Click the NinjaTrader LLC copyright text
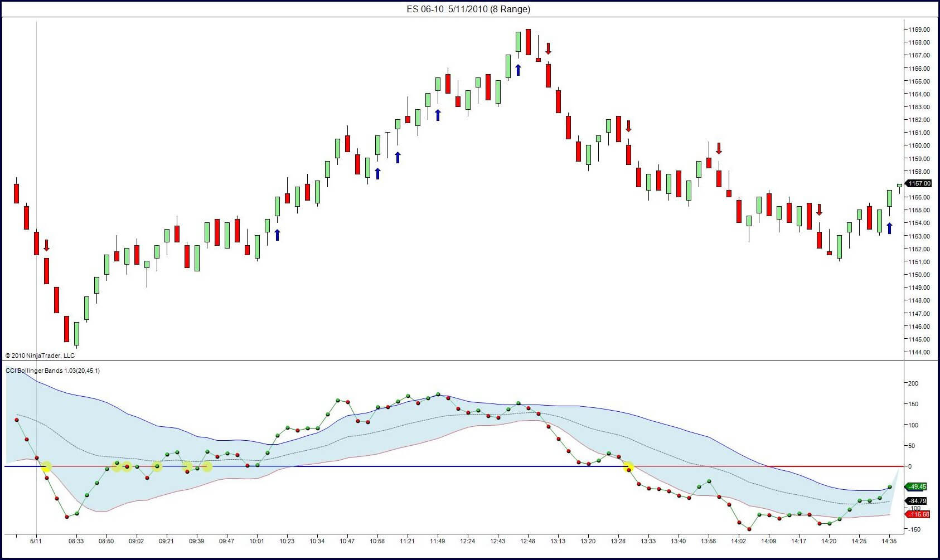 (x=40, y=356)
